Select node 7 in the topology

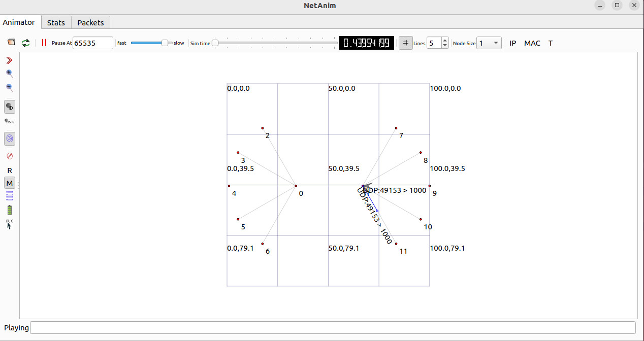396,128
